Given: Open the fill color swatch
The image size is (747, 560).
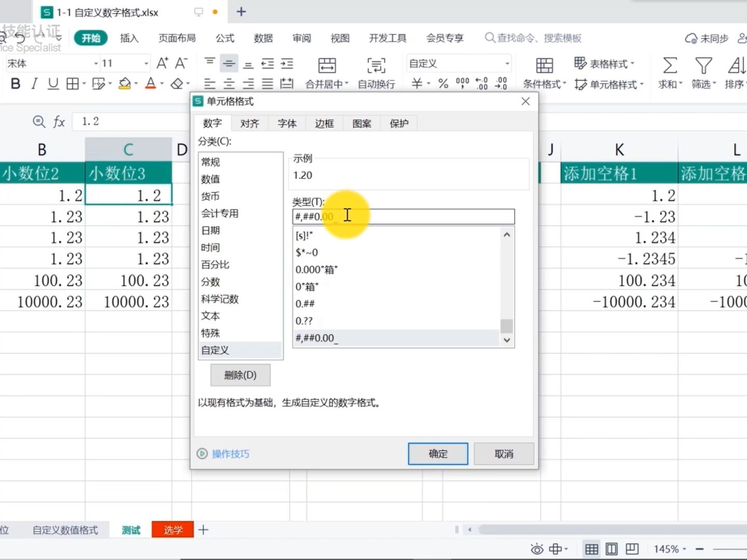Looking at the screenshot, I should 125,83.
